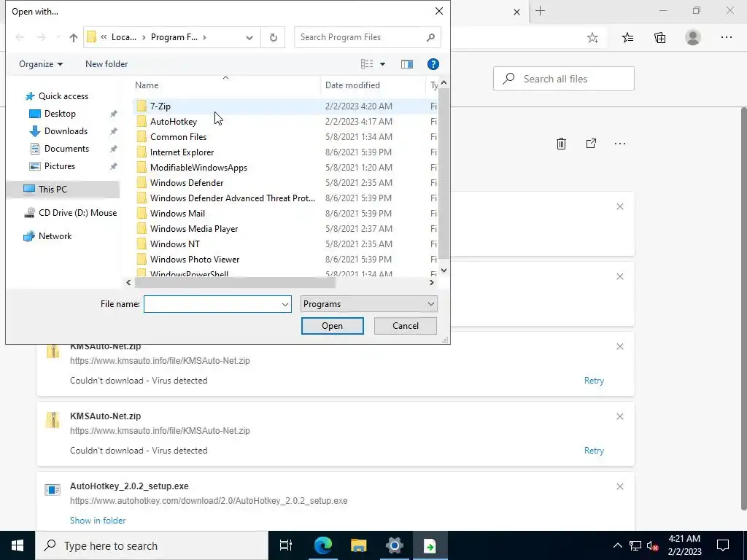Screen dimensions: 747x560
Task: Click Program F... in the address breadcrumb
Action: point(174,37)
